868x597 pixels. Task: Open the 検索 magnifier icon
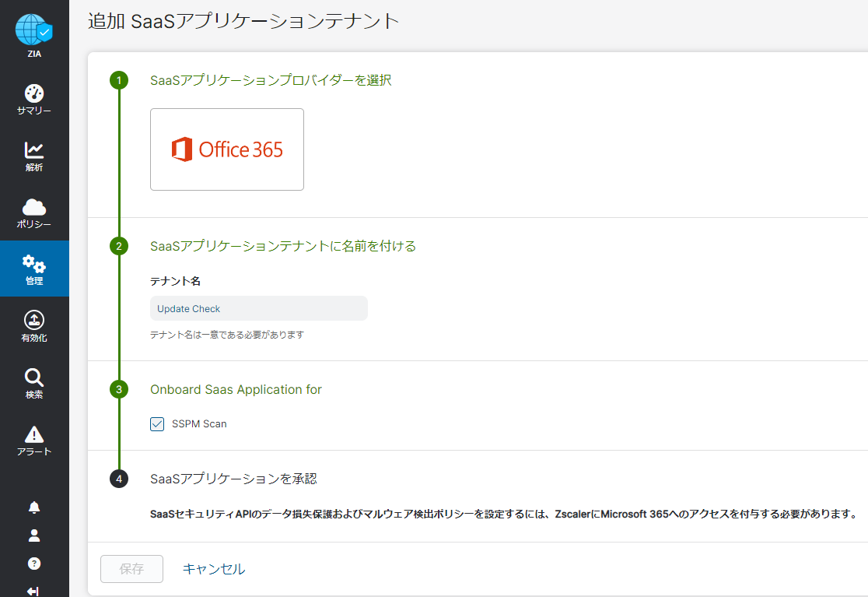pyautogui.click(x=33, y=378)
